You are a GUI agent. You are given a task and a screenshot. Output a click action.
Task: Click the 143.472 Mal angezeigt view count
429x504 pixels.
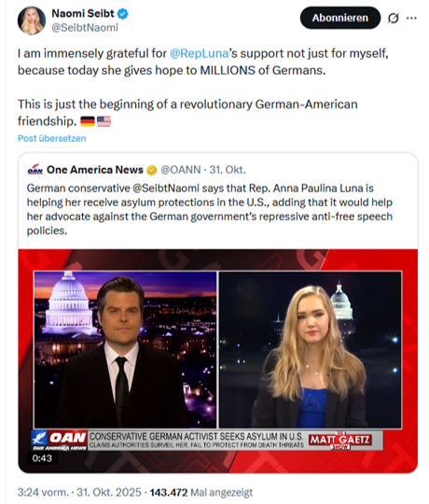pyautogui.click(x=201, y=492)
